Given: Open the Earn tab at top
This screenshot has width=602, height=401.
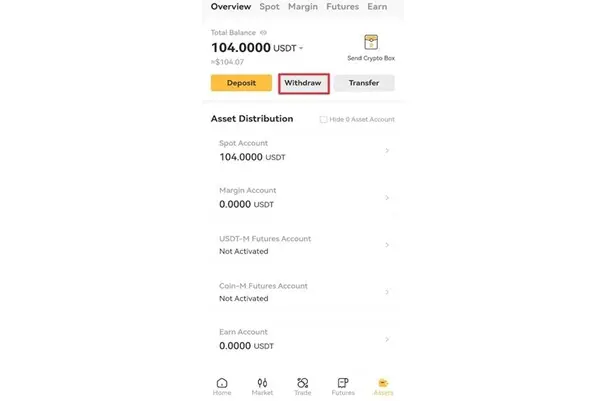Looking at the screenshot, I should click(377, 7).
